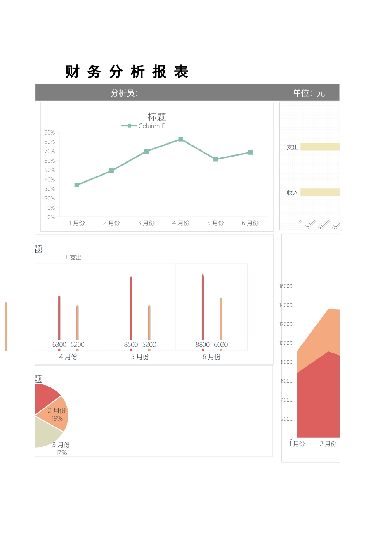Screen dimensions: 392x555
Task: Click the 8800 data label in 6月份
Action: coord(202,344)
